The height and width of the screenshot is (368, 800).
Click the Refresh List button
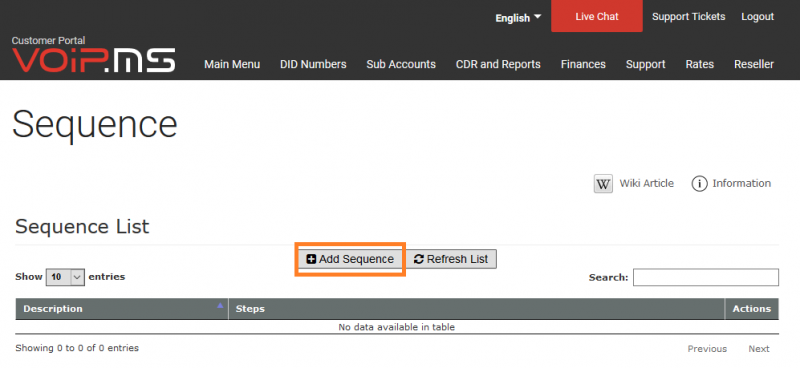pos(451,259)
